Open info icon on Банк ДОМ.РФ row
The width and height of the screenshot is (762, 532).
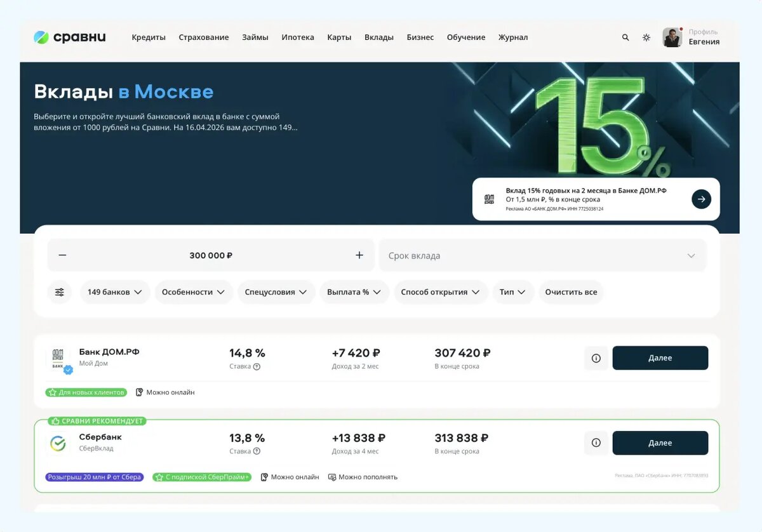[596, 358]
